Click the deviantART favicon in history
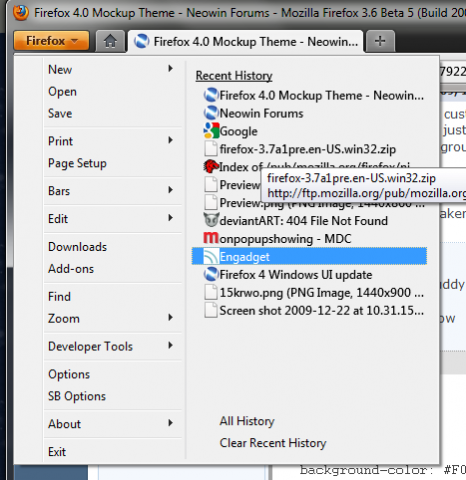This screenshot has height=480, width=466. pyautogui.click(x=211, y=220)
